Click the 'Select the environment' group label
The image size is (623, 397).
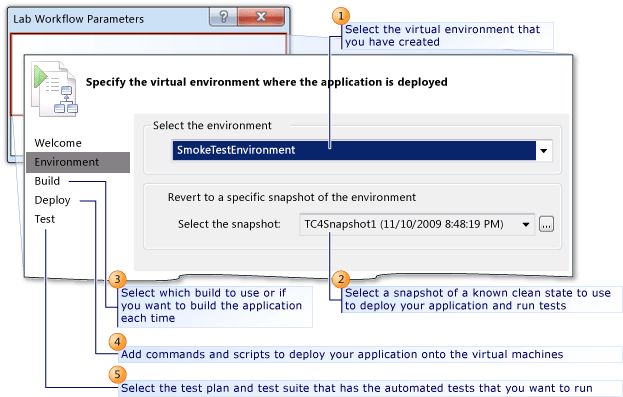212,126
